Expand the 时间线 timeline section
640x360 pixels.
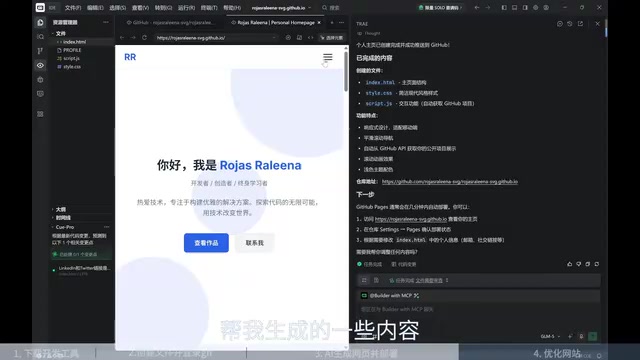coord(62,218)
